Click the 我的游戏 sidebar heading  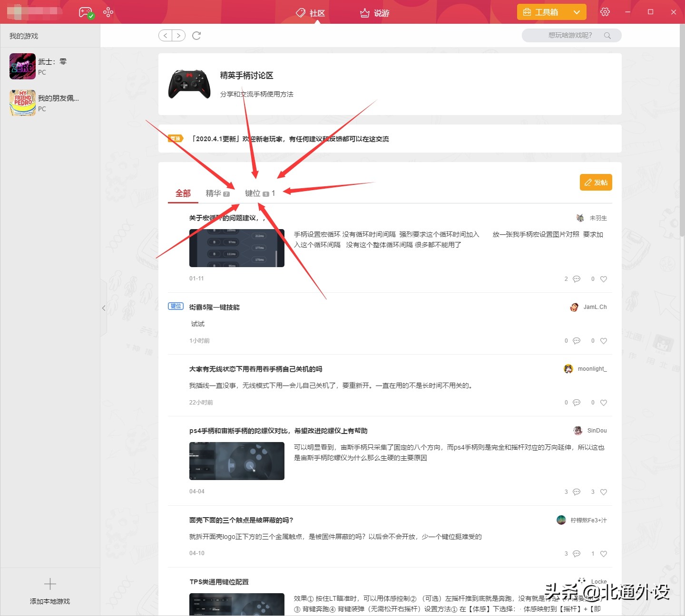pyautogui.click(x=24, y=36)
